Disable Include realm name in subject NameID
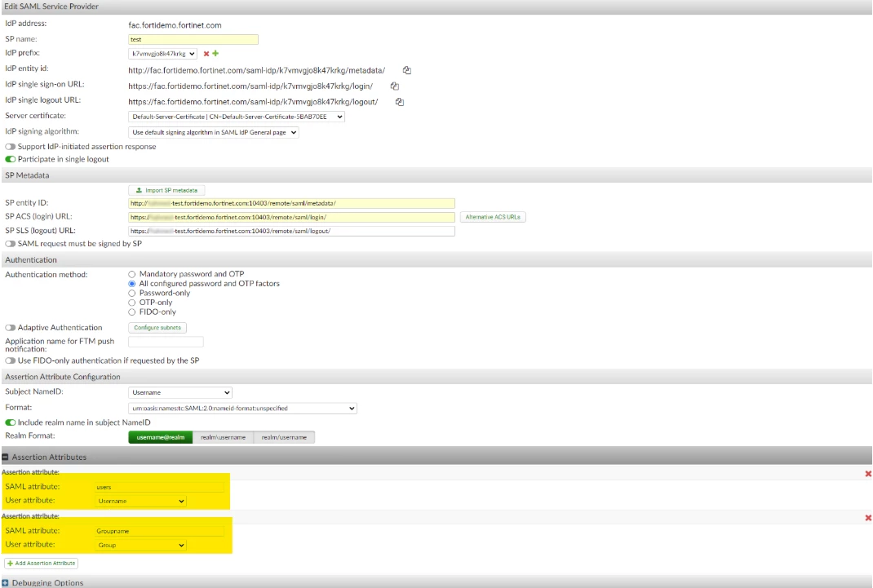 pos(10,422)
